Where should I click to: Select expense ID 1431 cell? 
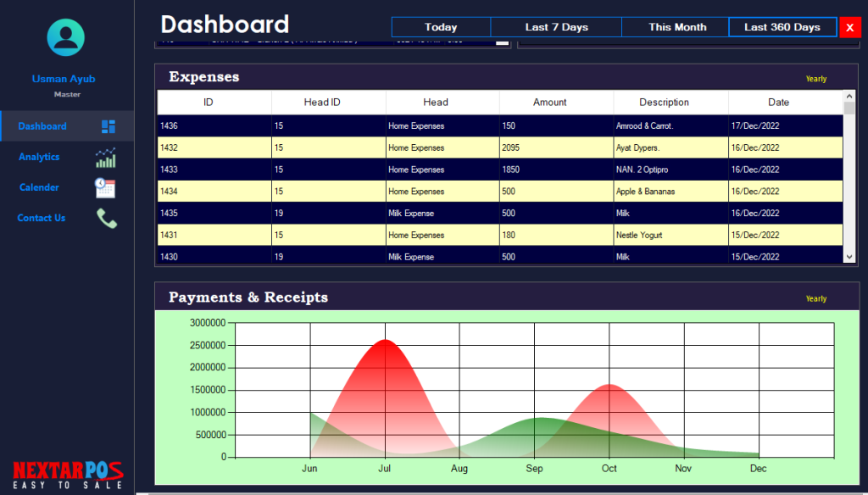214,235
